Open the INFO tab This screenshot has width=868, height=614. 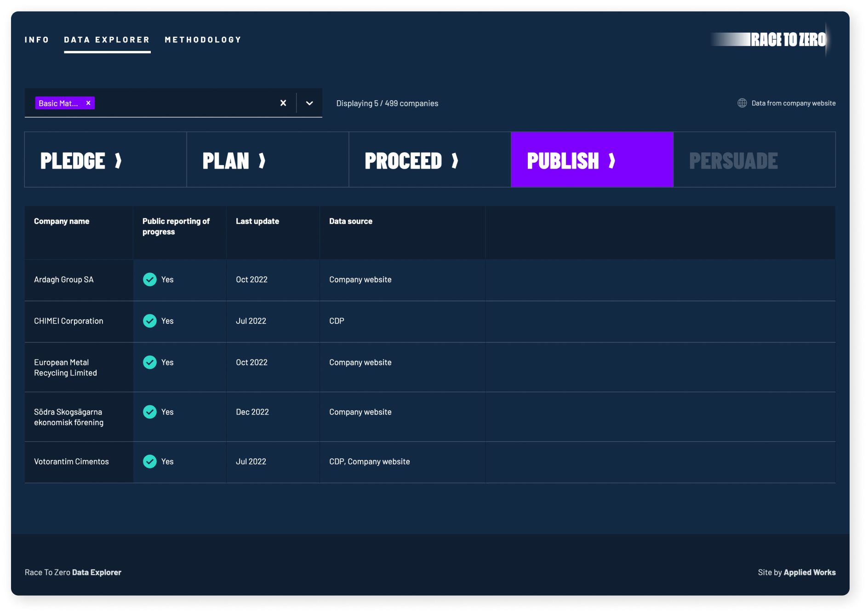(37, 40)
